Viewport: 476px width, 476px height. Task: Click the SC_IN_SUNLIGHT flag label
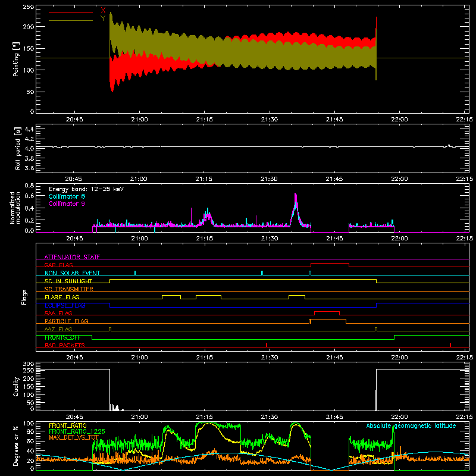tap(68, 281)
